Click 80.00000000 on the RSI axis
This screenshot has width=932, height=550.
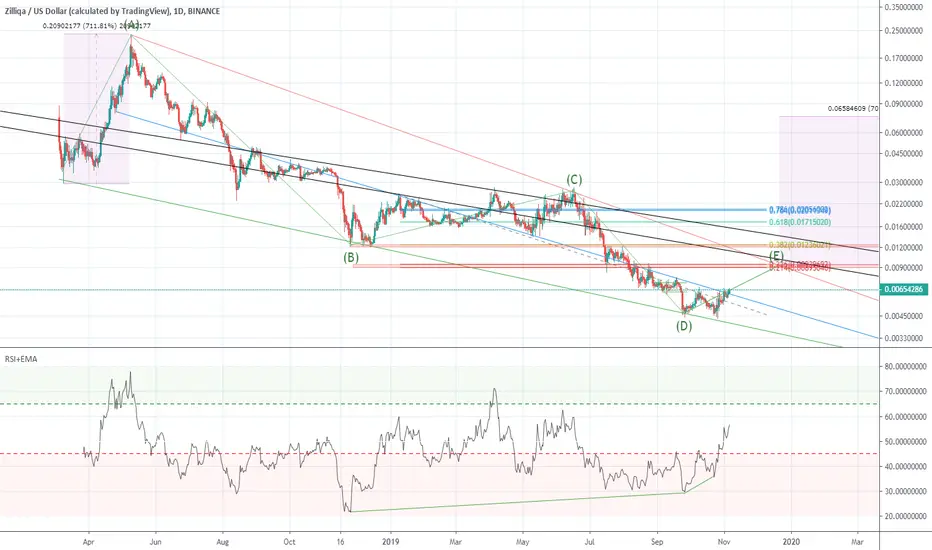905,366
